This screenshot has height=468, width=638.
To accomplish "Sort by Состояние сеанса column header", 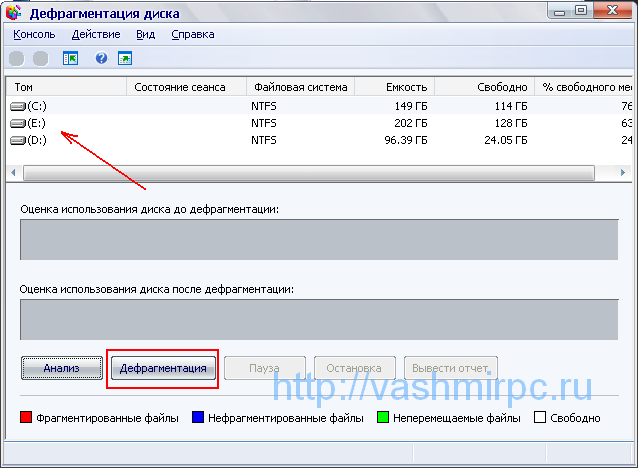I will point(186,87).
